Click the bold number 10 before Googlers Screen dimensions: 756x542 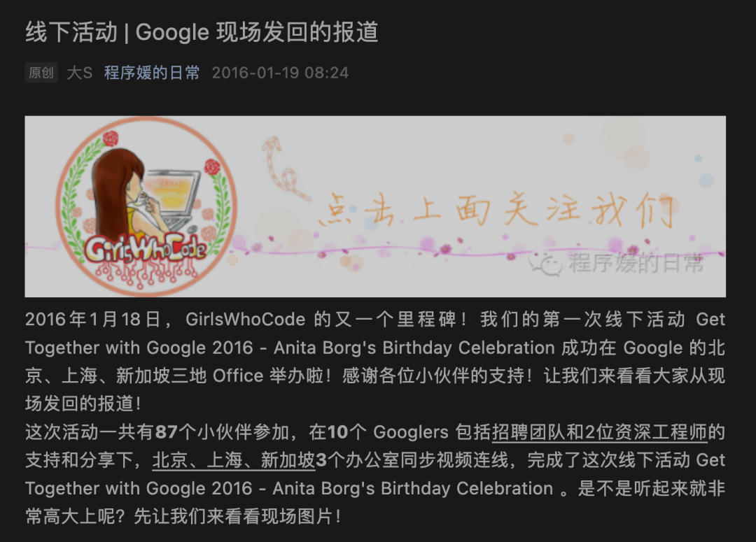[337, 432]
